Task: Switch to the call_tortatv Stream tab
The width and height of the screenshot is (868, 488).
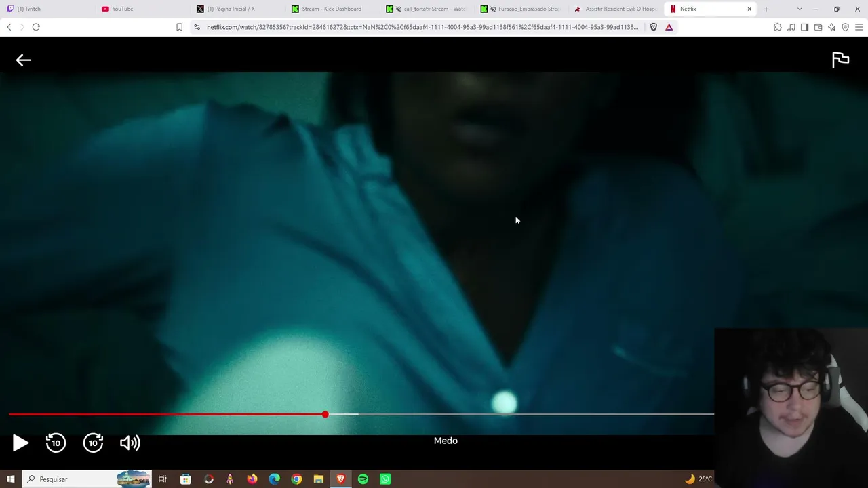Action: click(x=427, y=9)
